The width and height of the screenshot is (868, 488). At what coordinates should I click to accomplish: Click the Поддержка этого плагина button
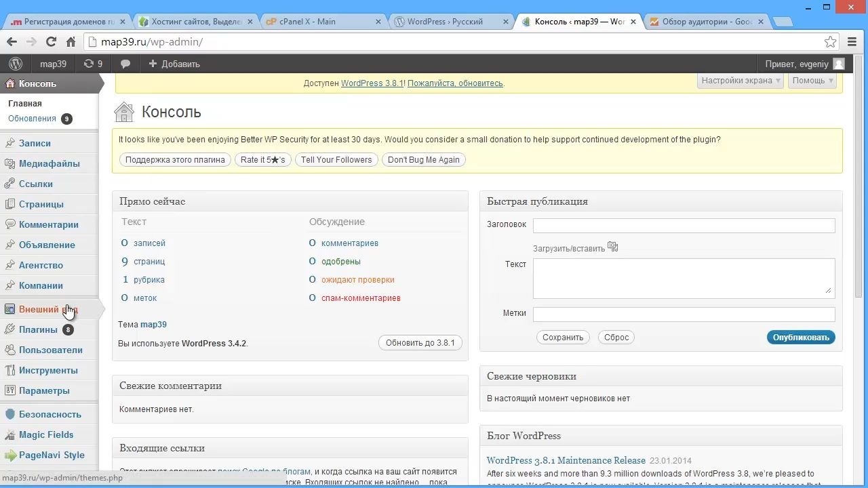175,160
